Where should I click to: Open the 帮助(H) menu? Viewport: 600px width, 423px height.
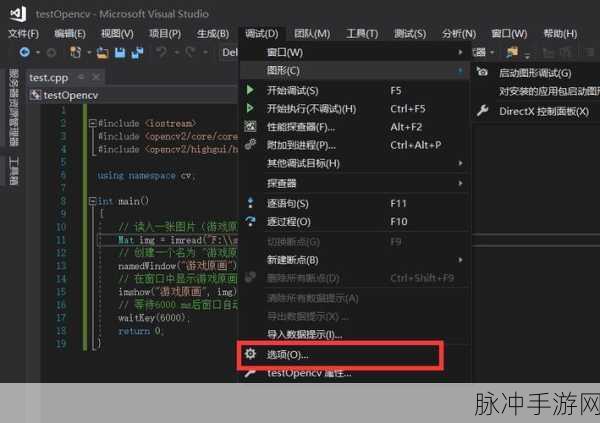tap(560, 34)
